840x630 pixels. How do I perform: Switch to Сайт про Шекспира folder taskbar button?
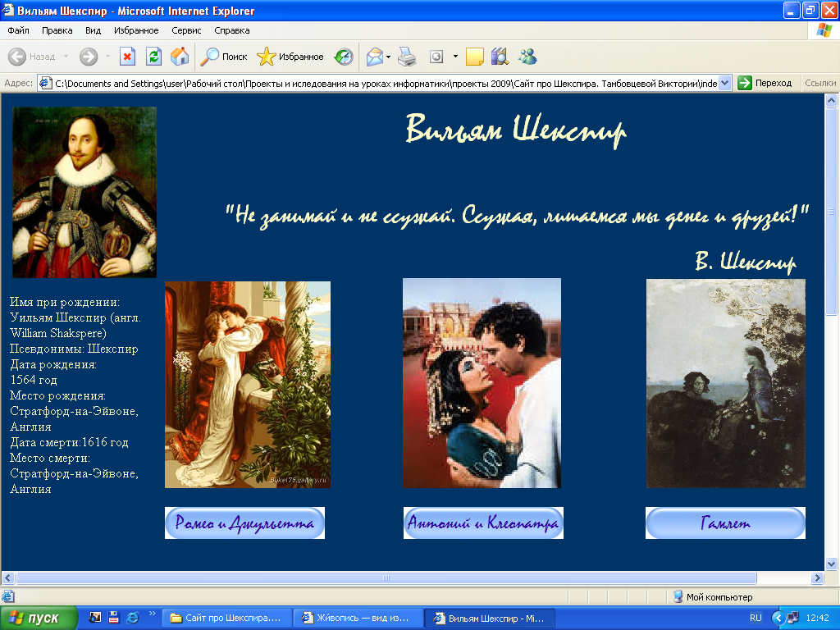tap(227, 618)
